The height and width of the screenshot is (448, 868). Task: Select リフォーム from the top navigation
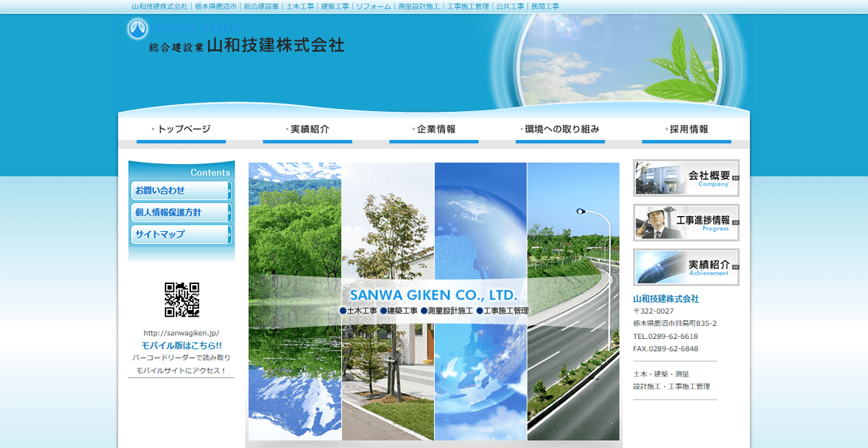374,6
